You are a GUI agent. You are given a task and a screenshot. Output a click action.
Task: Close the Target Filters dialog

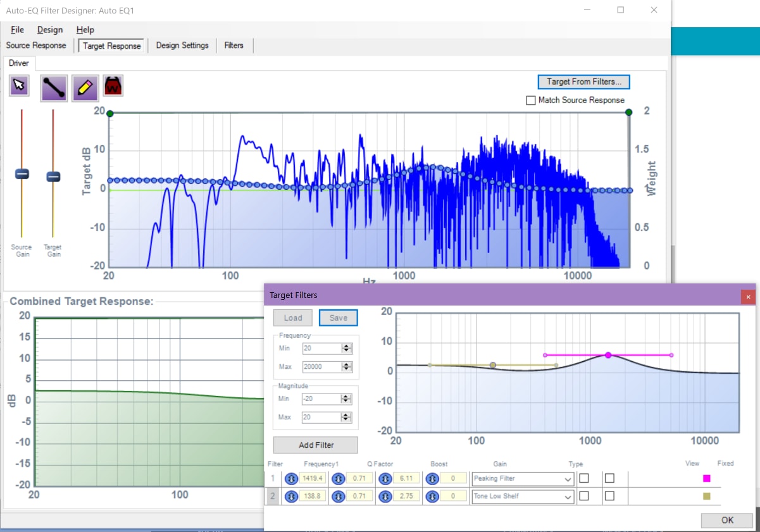pyautogui.click(x=748, y=296)
